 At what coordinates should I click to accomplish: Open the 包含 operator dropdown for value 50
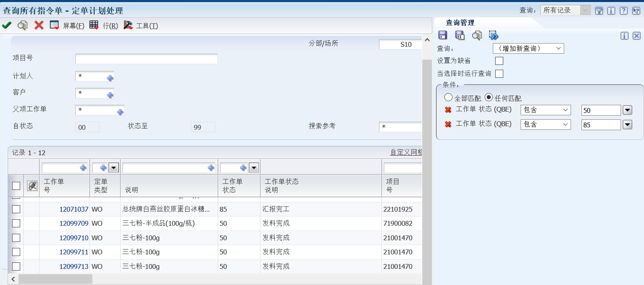(546, 110)
